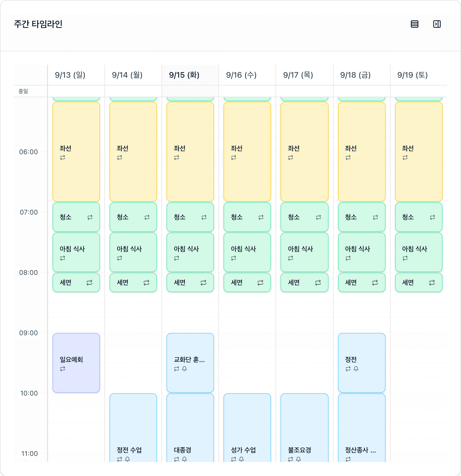This screenshot has width=461, height=476.
Task: Click bell icon on 성가 수업 event
Action: [241, 459]
